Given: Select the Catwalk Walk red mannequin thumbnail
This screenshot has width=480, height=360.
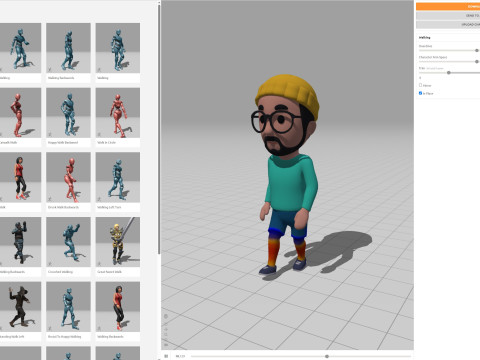Looking at the screenshot, I should tap(20, 113).
